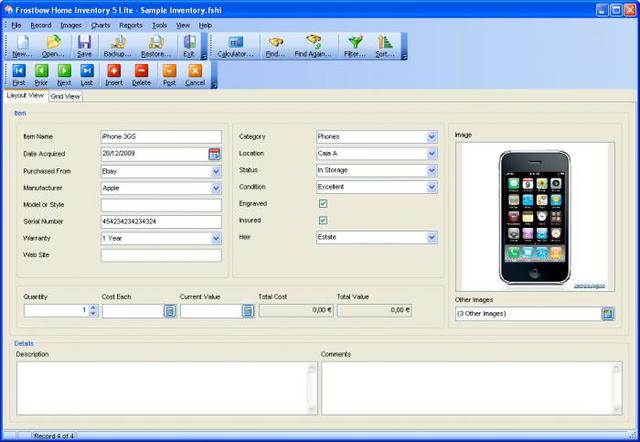Click the app icon in title bar

click(x=9, y=9)
